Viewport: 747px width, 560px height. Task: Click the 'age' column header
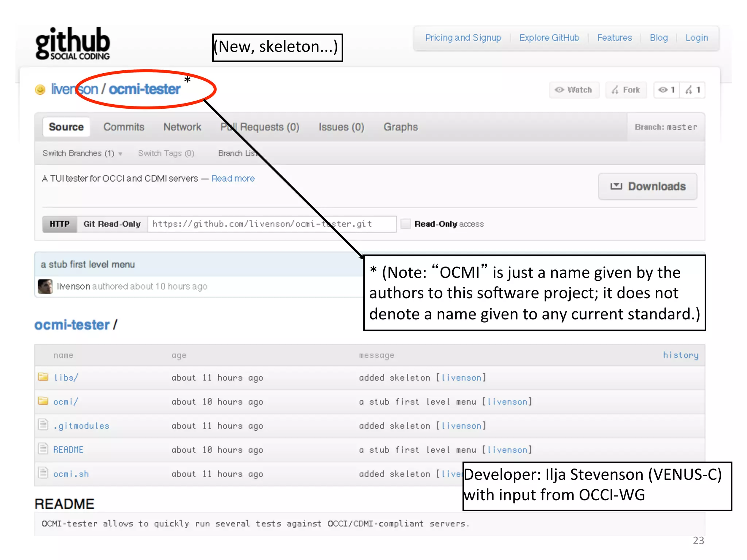[x=179, y=355]
